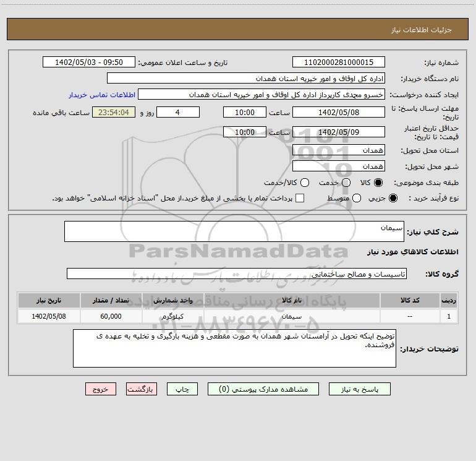This screenshot has width=476, height=461.
Task: Click the واحد شمارش column header
Action: [x=172, y=300]
